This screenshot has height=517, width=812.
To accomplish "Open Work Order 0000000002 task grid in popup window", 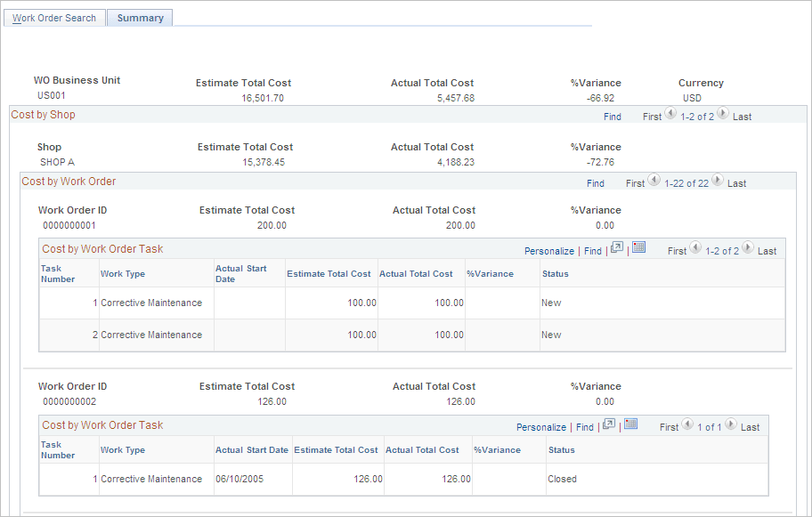I will [x=608, y=425].
